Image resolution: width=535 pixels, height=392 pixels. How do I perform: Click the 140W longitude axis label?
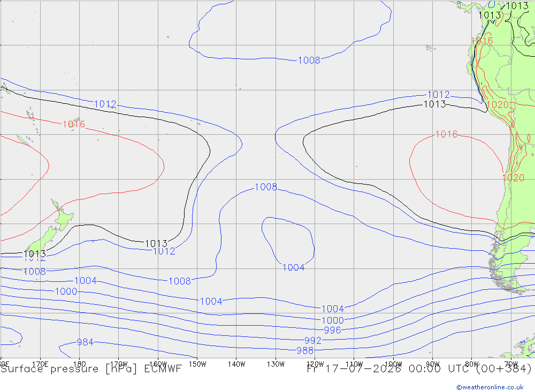click(x=236, y=364)
